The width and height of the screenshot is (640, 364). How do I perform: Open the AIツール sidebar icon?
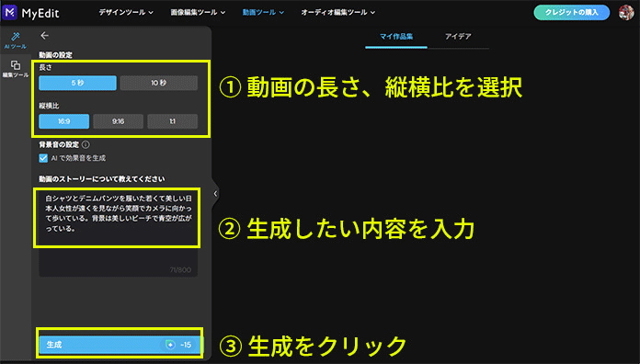click(16, 40)
